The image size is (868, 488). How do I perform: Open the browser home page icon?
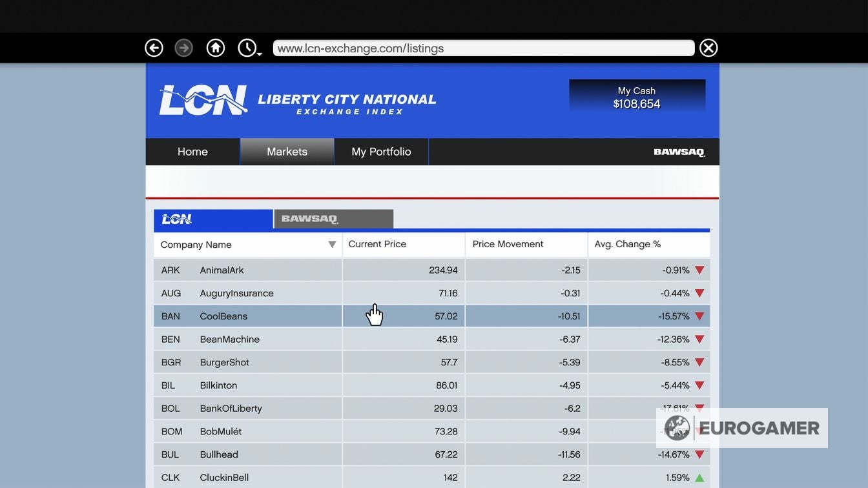(x=215, y=47)
